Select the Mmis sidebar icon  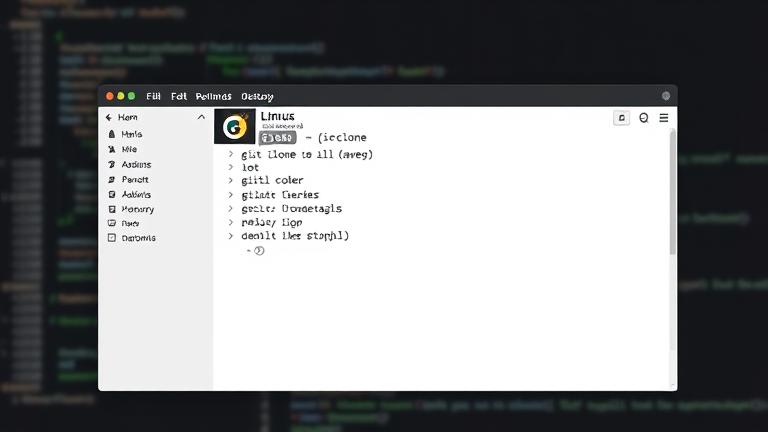(x=112, y=134)
